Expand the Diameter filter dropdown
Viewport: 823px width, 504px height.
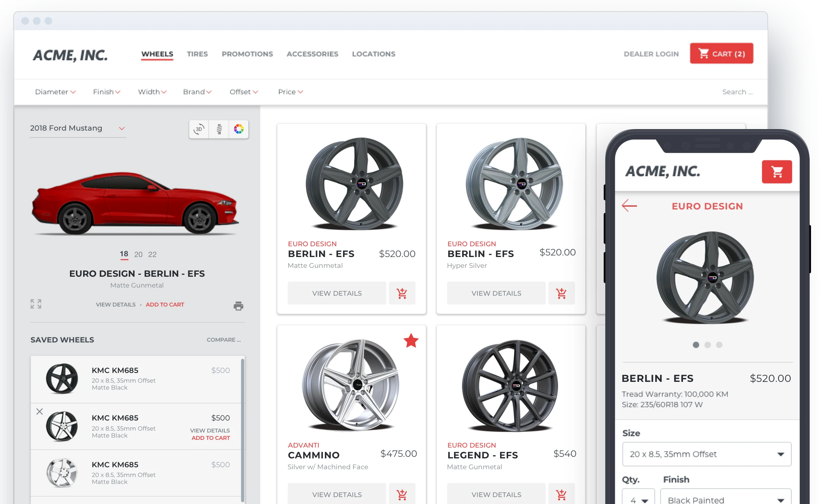point(55,92)
